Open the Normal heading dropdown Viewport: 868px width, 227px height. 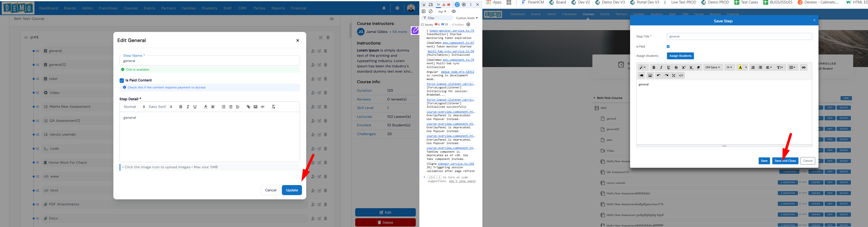[134, 107]
